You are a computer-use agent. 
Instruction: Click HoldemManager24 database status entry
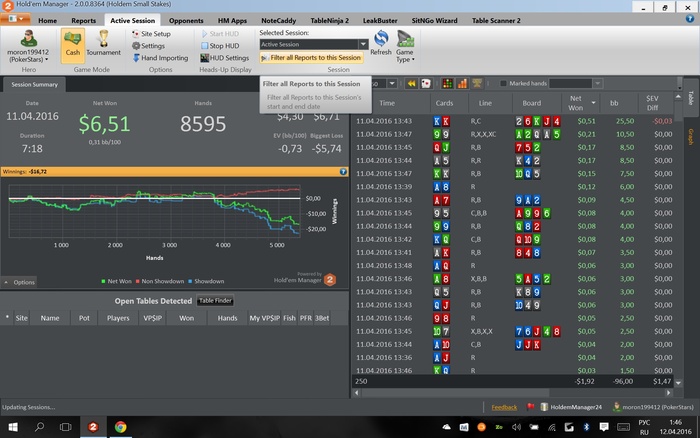coord(571,407)
